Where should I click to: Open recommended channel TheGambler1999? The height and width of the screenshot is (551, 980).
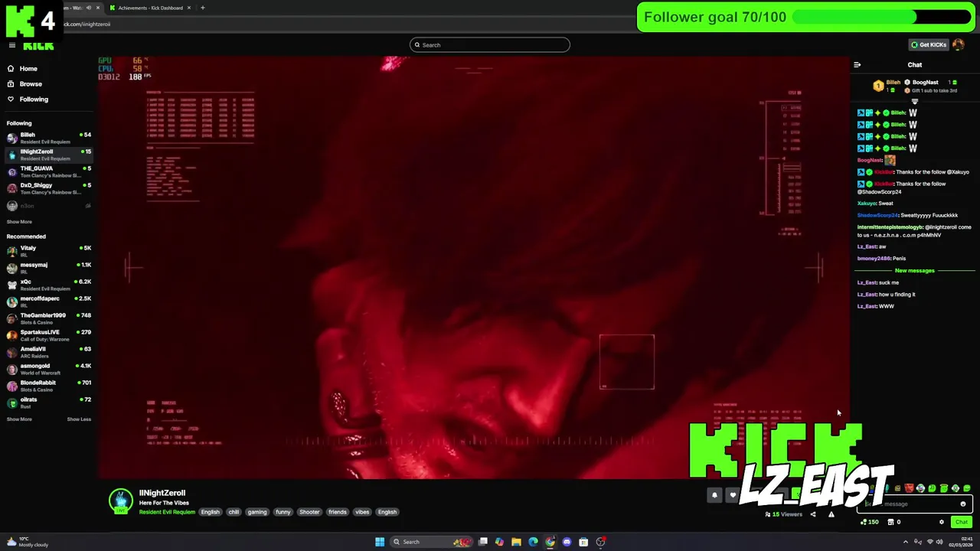coord(47,318)
